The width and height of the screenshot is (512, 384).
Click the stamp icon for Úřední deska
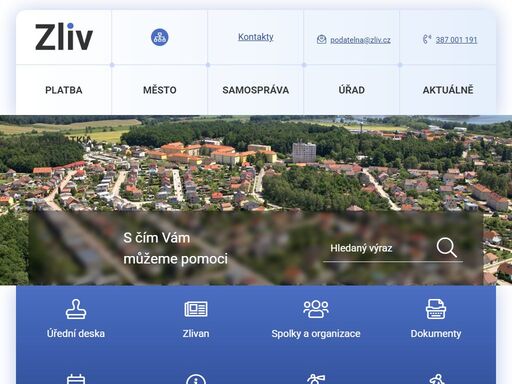click(76, 309)
